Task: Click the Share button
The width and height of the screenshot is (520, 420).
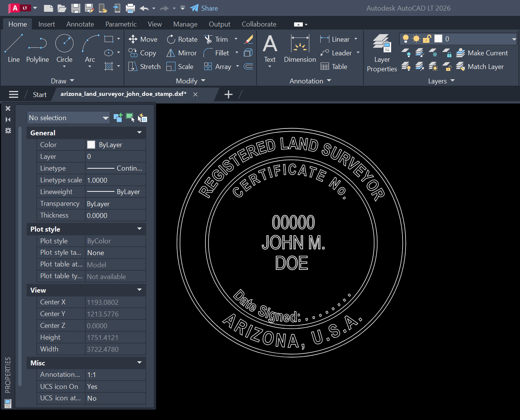Action: pos(204,8)
